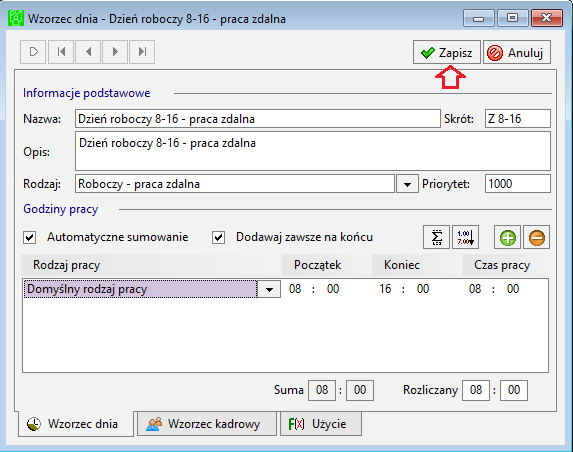Cancel changes with Anuluj button
The width and height of the screenshot is (573, 452).
(517, 52)
